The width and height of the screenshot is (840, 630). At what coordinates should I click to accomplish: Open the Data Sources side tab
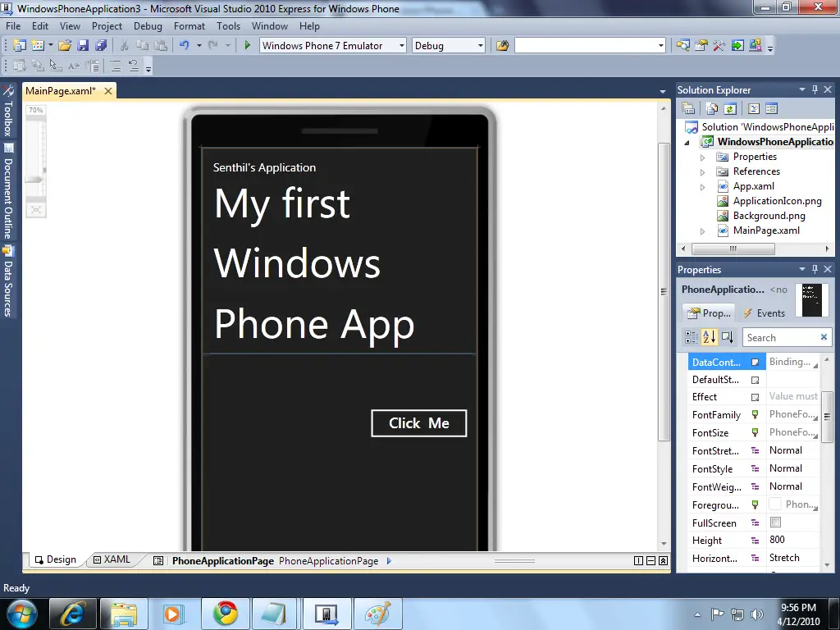pos(8,282)
